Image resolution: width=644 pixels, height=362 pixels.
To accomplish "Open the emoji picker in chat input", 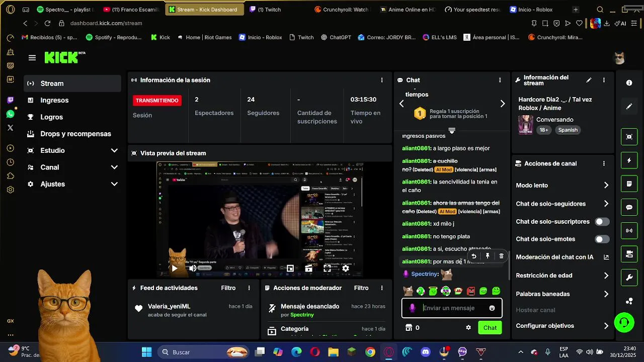I will coord(492,308).
